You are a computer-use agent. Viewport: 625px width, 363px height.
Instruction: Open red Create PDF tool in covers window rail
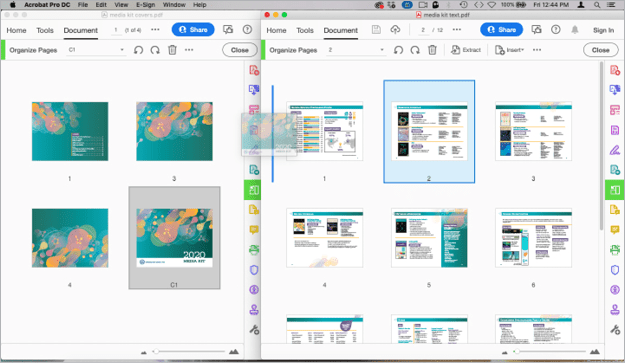click(x=254, y=70)
